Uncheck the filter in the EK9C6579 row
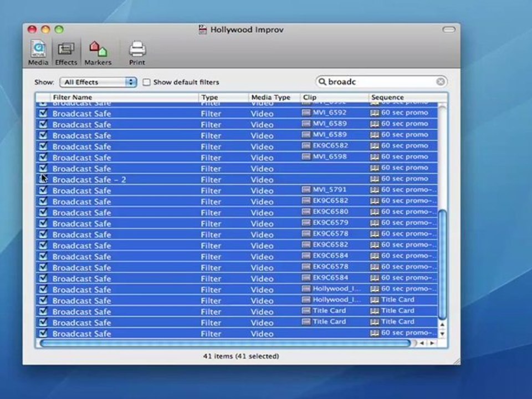Screen dimensions: 532x399 click(43, 223)
